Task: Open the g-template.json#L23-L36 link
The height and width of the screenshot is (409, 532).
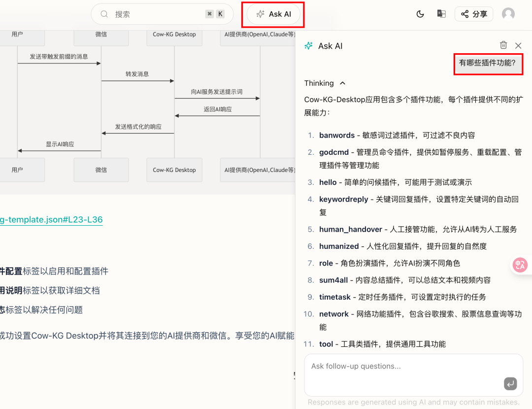Action: 51,220
